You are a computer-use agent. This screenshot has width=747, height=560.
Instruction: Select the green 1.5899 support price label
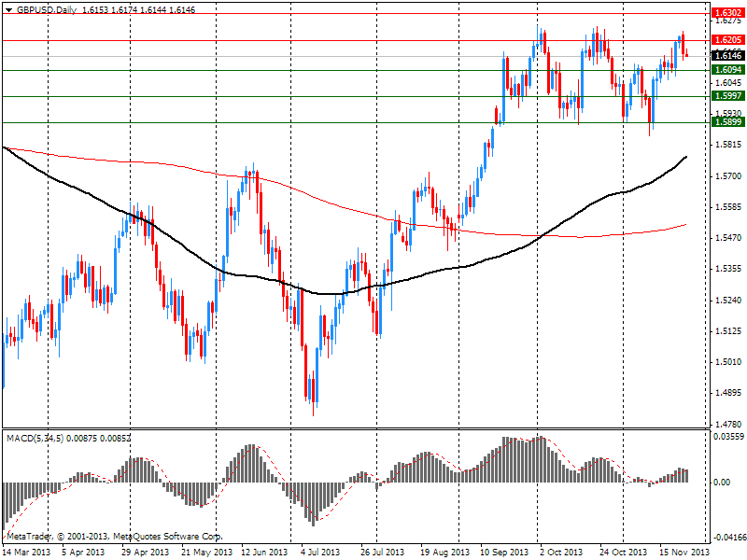click(x=728, y=122)
